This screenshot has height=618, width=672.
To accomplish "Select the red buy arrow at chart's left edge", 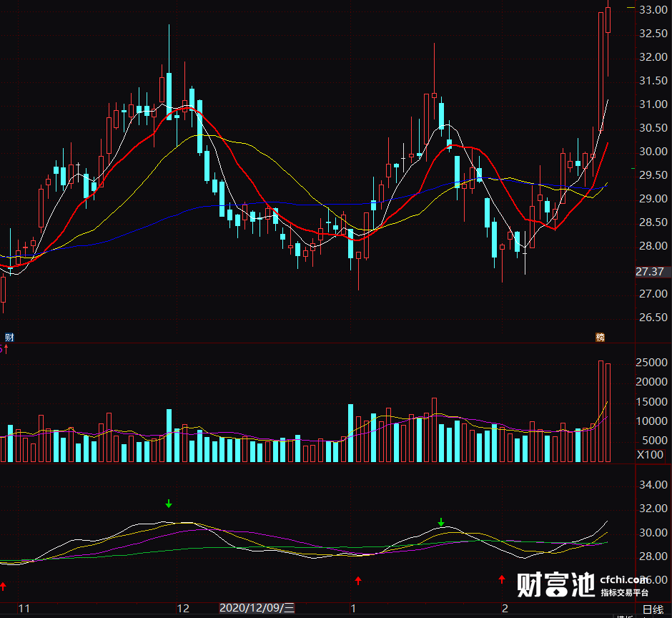I will [x=3, y=587].
